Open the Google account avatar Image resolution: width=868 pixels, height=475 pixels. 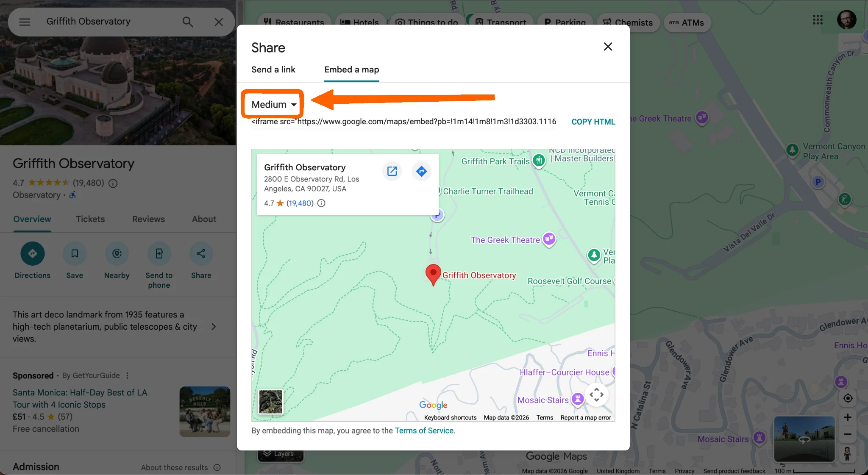[x=846, y=20]
